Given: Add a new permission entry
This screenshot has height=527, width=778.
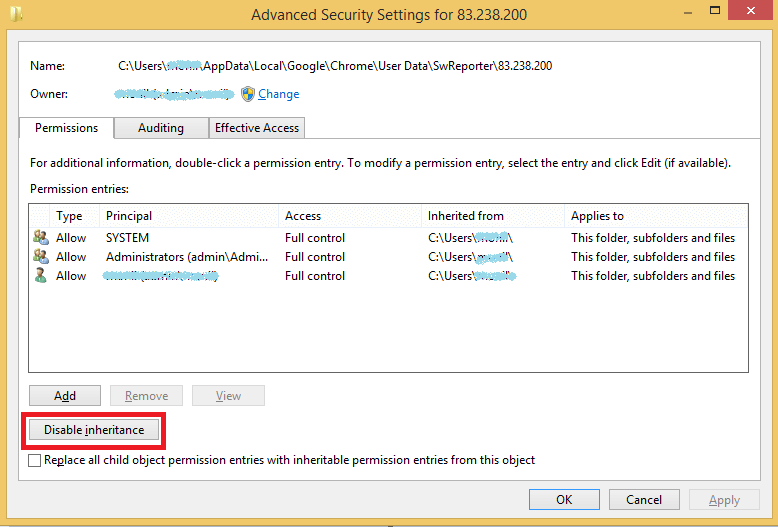Looking at the screenshot, I should [x=65, y=395].
